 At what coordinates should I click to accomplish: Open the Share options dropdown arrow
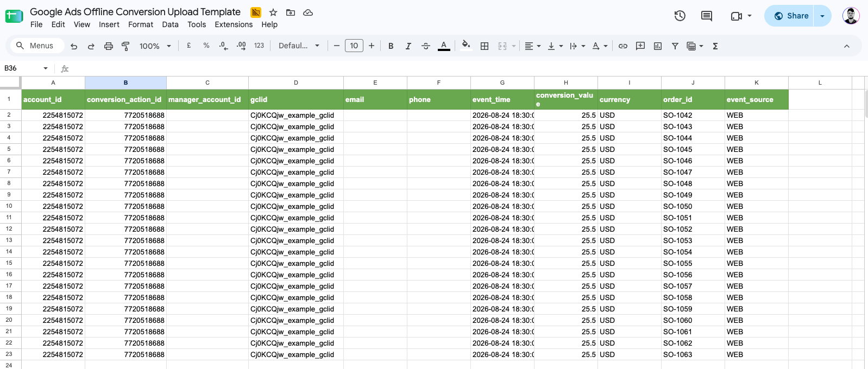coord(822,16)
